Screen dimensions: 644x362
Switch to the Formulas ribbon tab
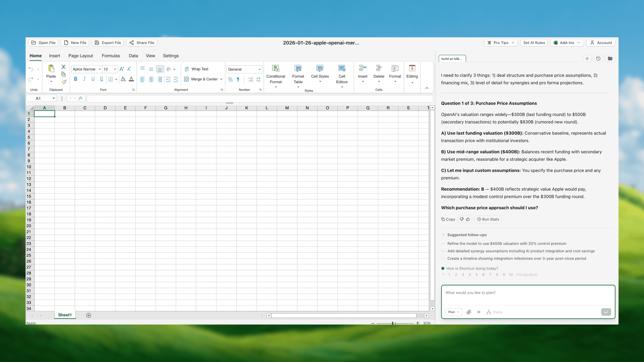pyautogui.click(x=111, y=56)
